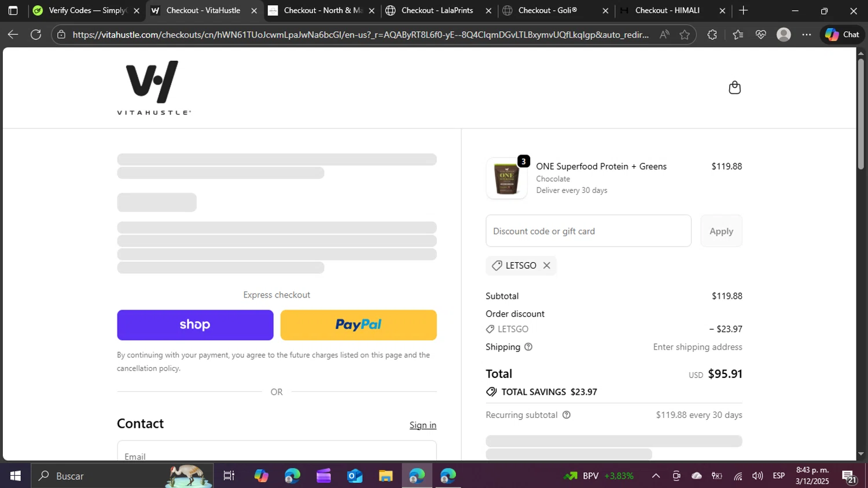Add this page to favorites star
The width and height of the screenshot is (868, 488).
tap(685, 35)
